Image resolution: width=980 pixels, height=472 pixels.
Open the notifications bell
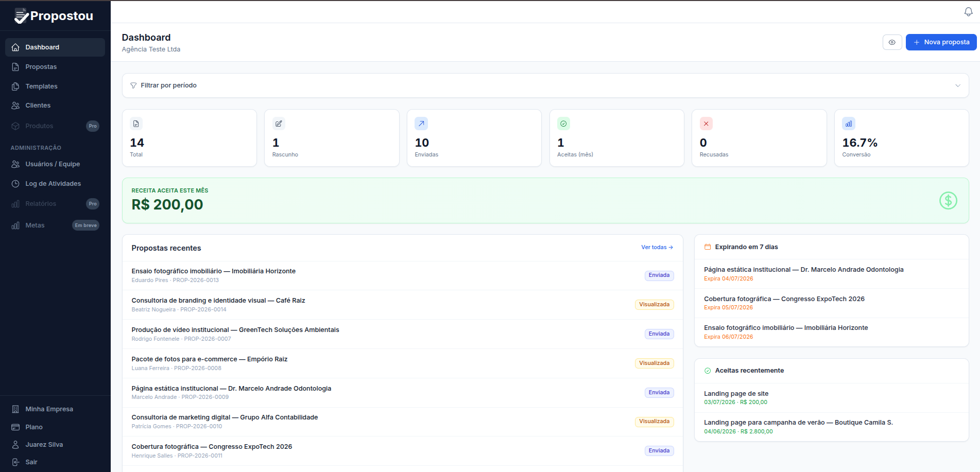968,12
